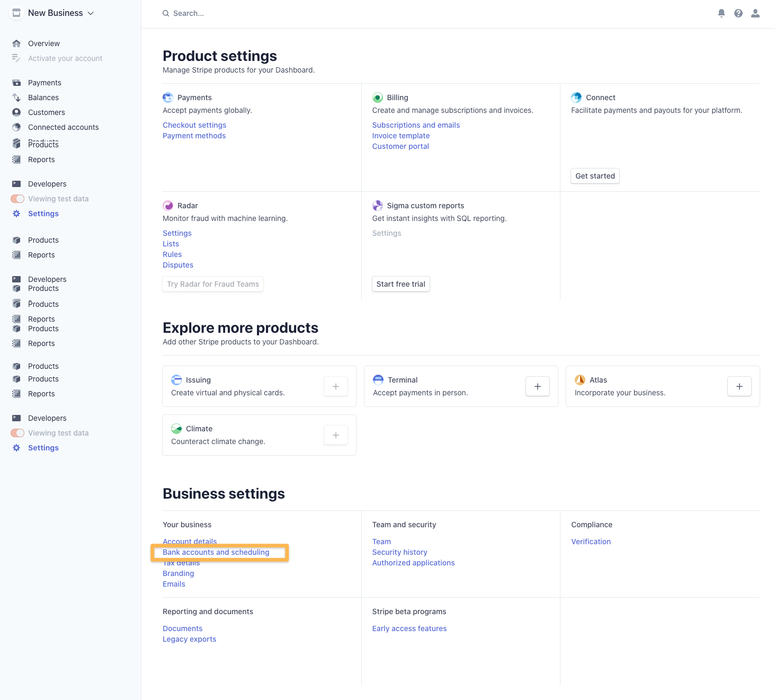Focus the Search input field
Image resolution: width=775 pixels, height=700 pixels.
(x=188, y=13)
